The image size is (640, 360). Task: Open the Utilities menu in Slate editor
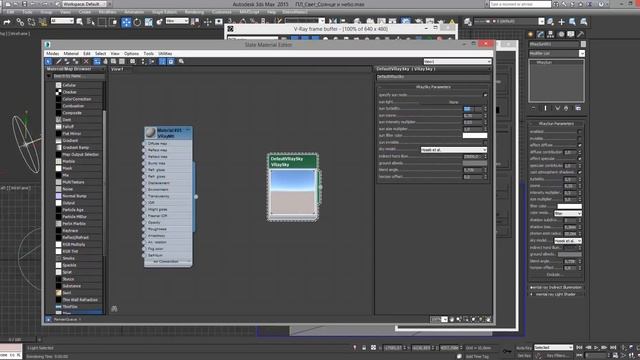(165, 53)
